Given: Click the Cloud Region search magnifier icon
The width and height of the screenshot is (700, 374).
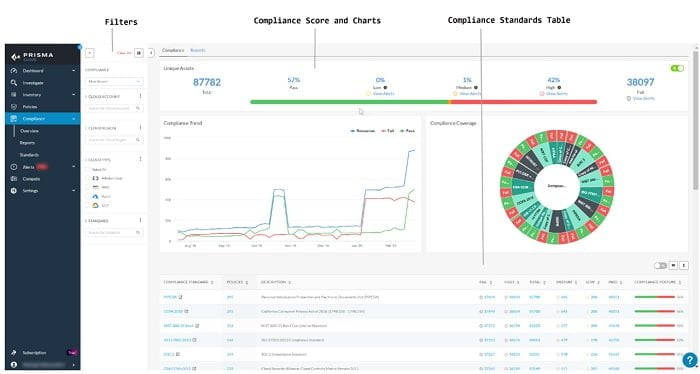Looking at the screenshot, I should coord(138,140).
